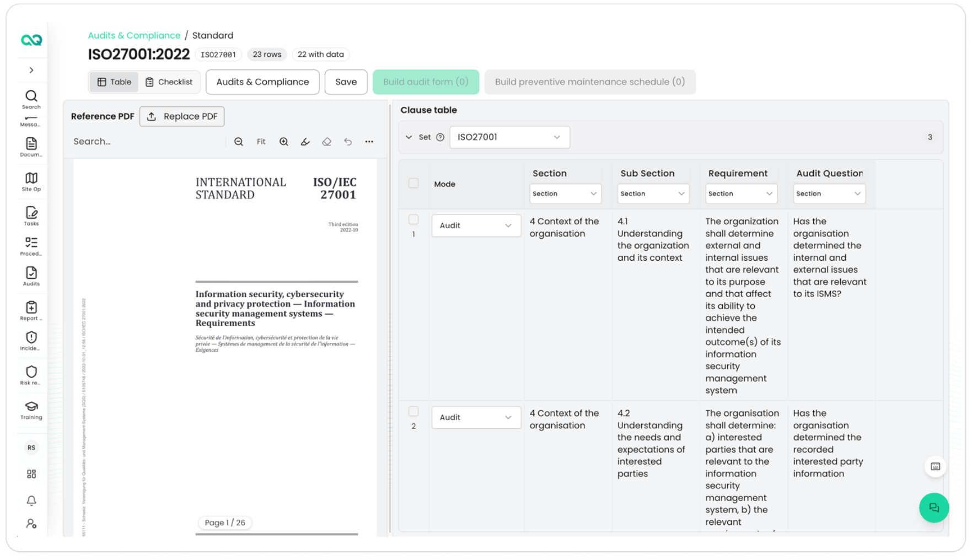Open row 1 Audit mode dropdown
This screenshot has height=560, width=972.
coord(476,225)
